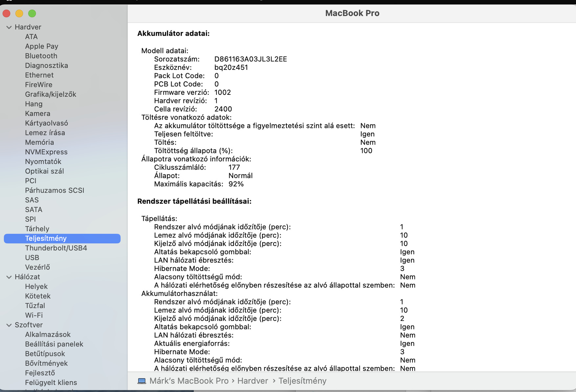Click the Normál battery condition value

coord(240,175)
